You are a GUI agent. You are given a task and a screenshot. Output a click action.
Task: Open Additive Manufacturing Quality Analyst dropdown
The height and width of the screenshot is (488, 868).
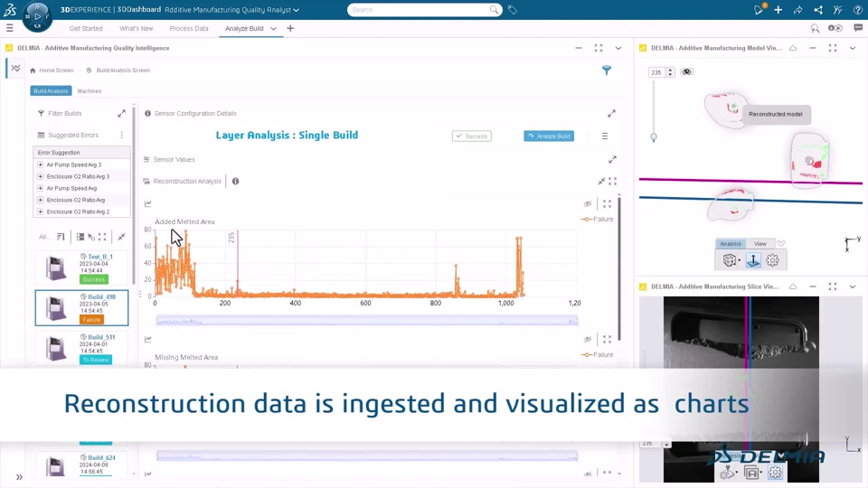click(x=297, y=10)
